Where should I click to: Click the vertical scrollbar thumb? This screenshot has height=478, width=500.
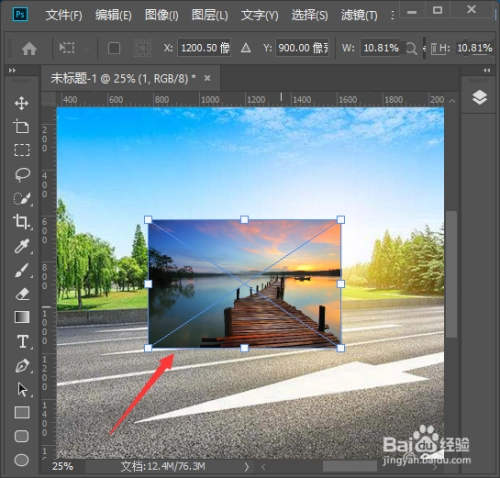click(x=451, y=274)
